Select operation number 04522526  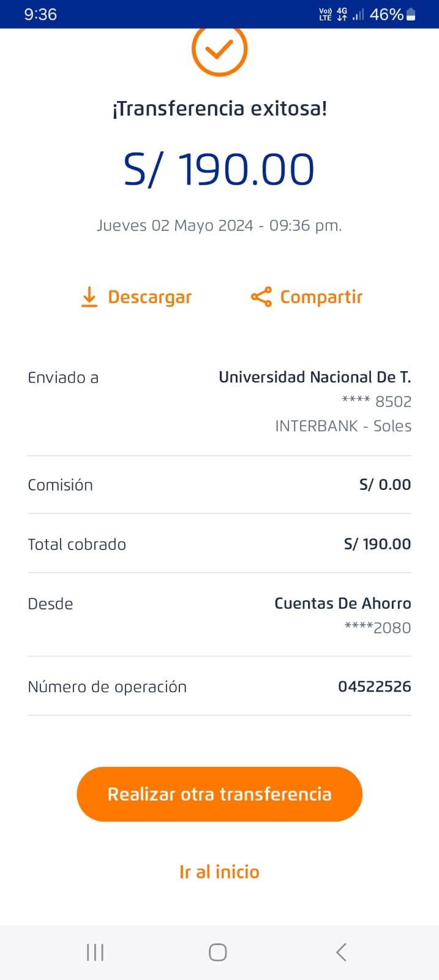coord(374,687)
